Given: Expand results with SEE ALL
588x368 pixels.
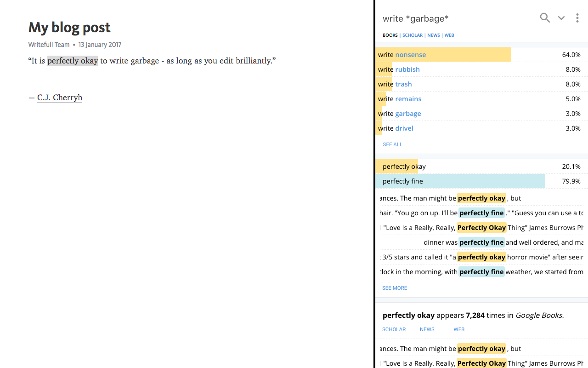Looking at the screenshot, I should 392,144.
